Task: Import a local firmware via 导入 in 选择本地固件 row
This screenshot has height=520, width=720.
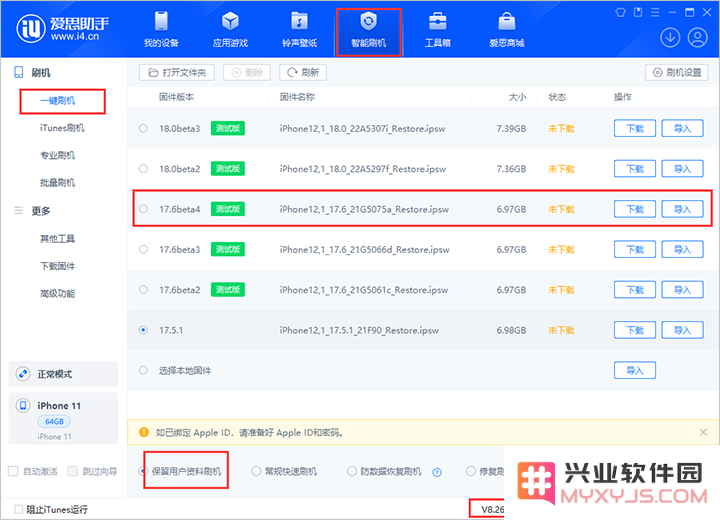Action: [x=635, y=370]
